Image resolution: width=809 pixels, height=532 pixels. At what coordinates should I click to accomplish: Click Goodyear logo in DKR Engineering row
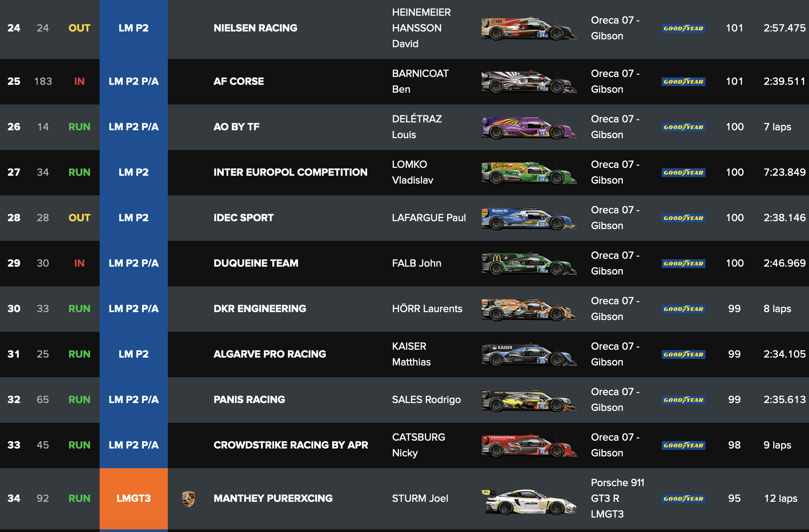(684, 309)
